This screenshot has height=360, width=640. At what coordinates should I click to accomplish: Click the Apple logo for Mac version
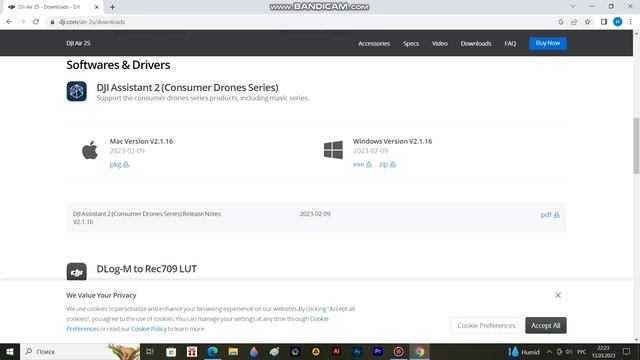point(90,150)
